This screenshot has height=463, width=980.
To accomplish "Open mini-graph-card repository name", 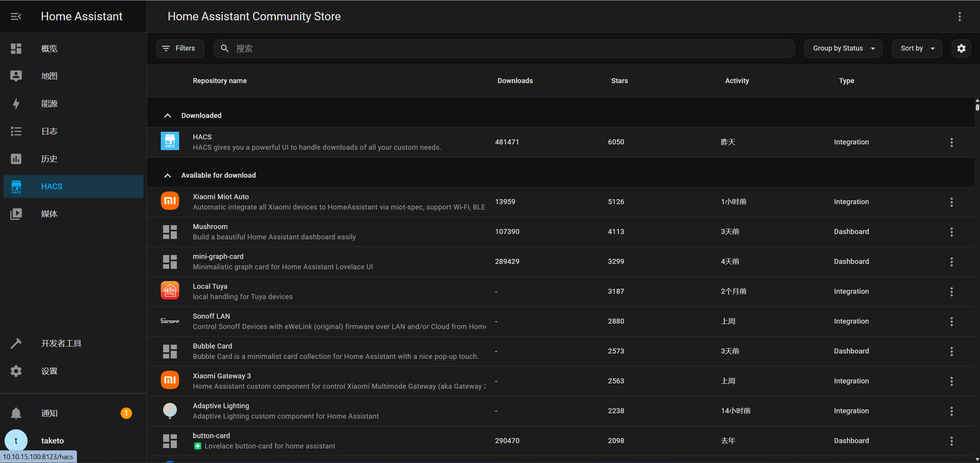I will click(218, 257).
